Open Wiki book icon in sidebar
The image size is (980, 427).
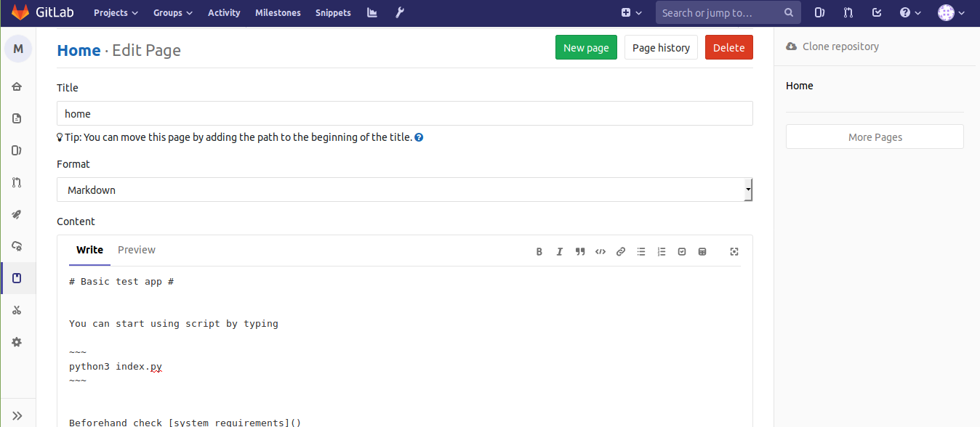tap(17, 278)
